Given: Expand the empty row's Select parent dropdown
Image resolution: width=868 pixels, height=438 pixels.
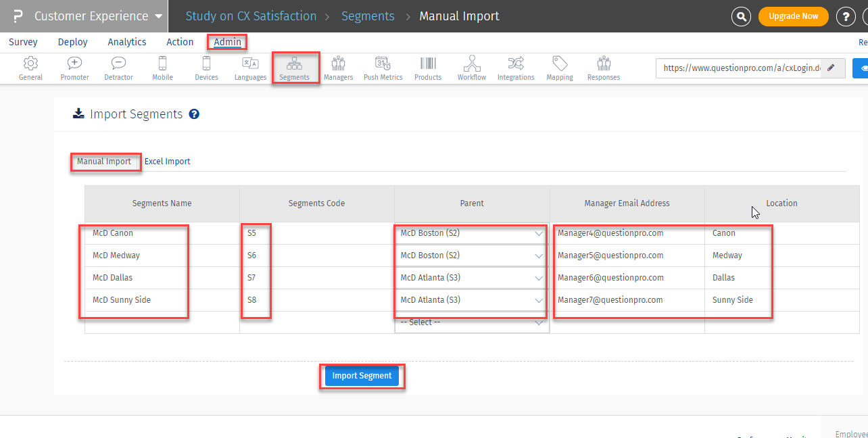Looking at the screenshot, I should pyautogui.click(x=471, y=322).
